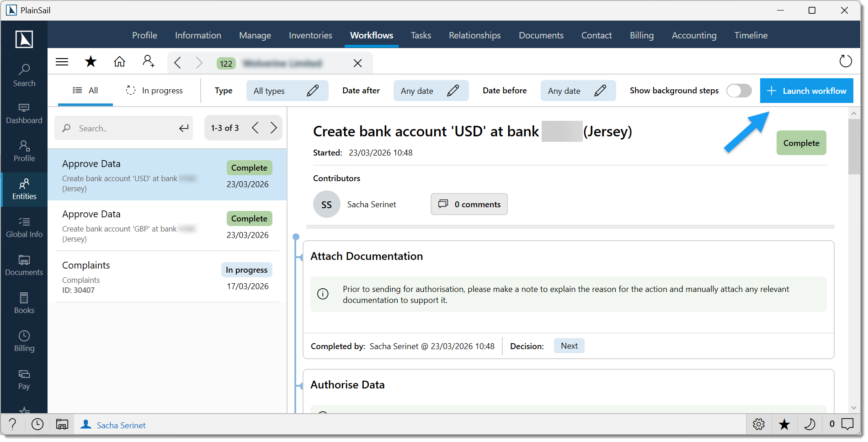The image size is (868, 442).
Task: Select the All workflows filter
Action: pos(85,90)
